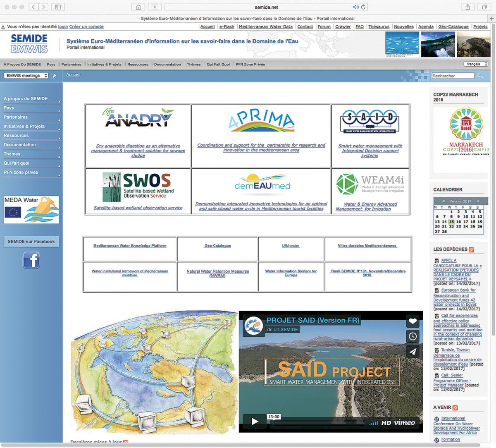
Task: Click the Créer un compte link
Action: (86, 26)
